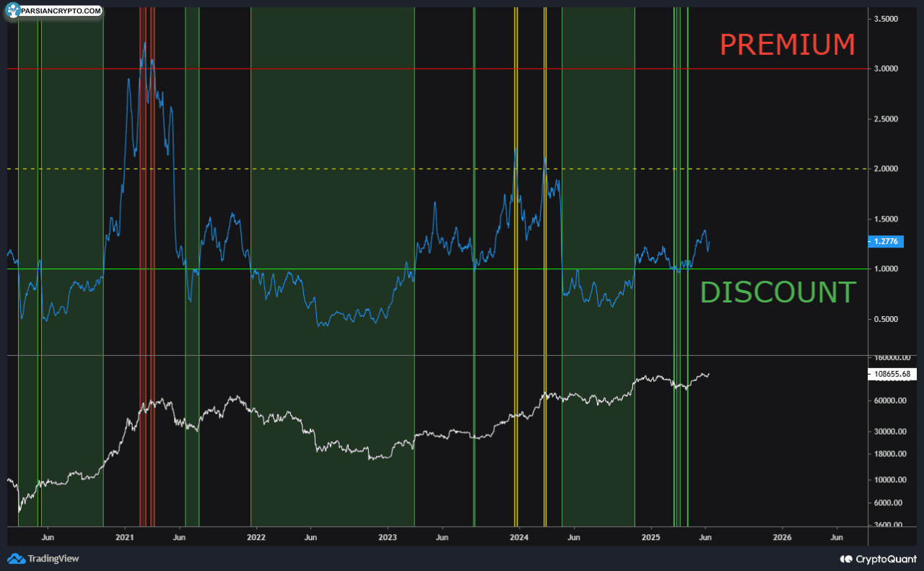This screenshot has width=924, height=571.
Task: Click the 60000.00 price axis value
Action: tap(889, 401)
